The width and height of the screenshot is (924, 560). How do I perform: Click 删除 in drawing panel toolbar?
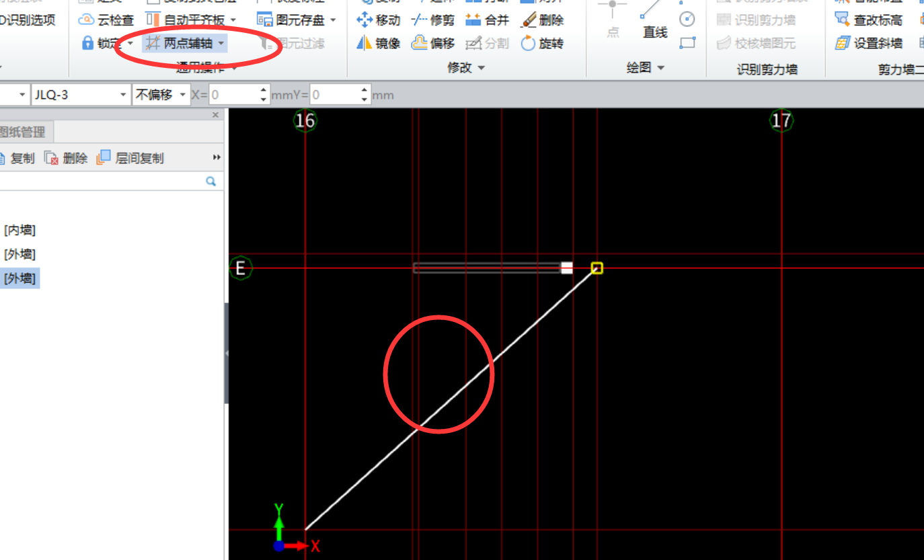(66, 158)
